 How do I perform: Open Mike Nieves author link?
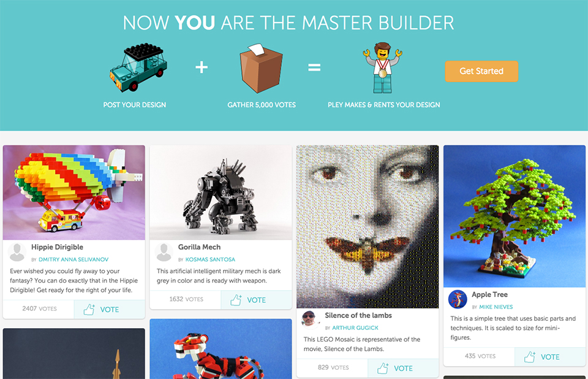click(496, 307)
